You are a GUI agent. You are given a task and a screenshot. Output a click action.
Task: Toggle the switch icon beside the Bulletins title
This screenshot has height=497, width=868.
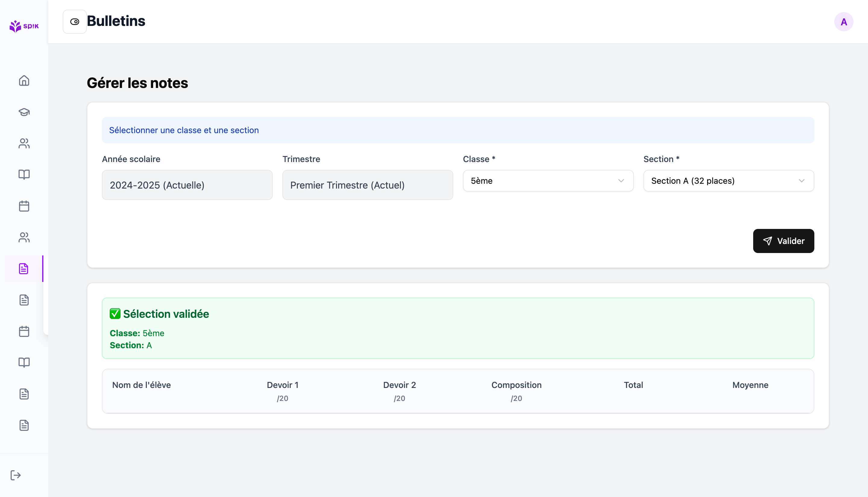click(x=74, y=21)
